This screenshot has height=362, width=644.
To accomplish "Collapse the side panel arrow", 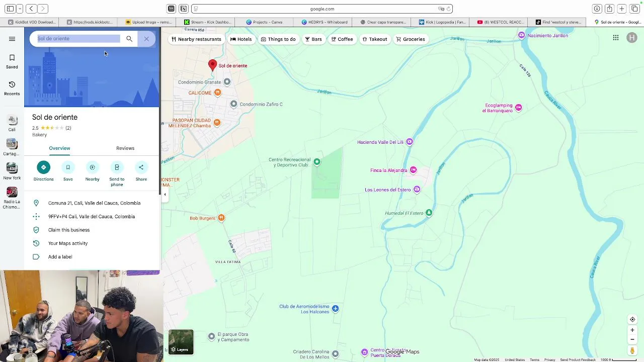I will 165,195.
